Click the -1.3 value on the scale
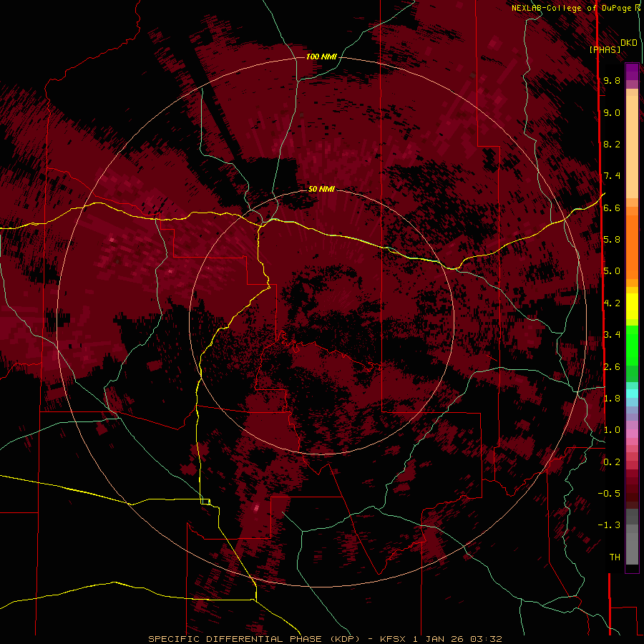 609,525
